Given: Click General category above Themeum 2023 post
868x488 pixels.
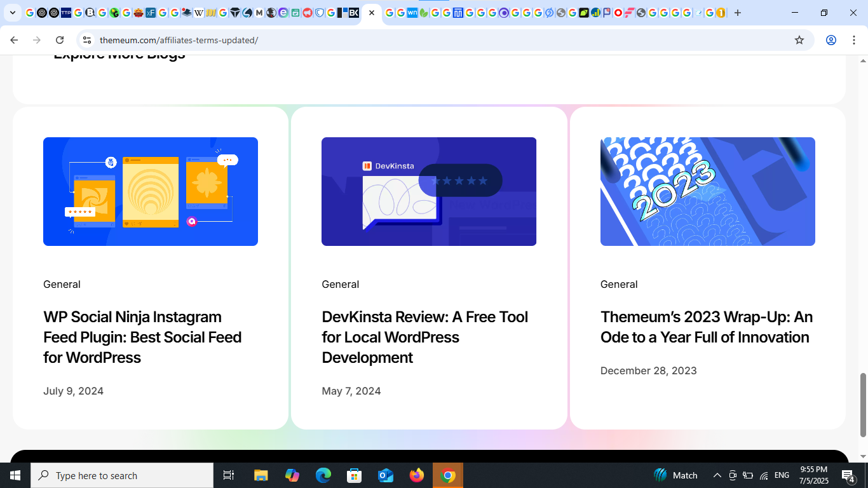Looking at the screenshot, I should coord(619,284).
